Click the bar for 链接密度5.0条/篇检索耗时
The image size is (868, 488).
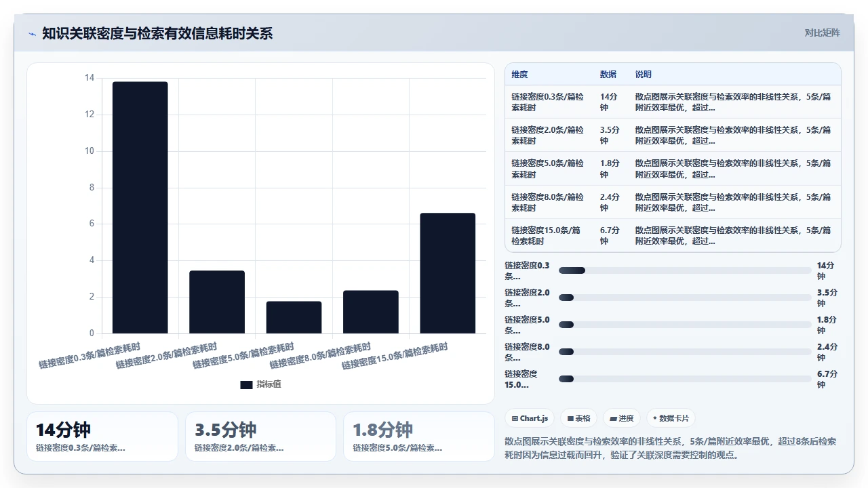294,317
